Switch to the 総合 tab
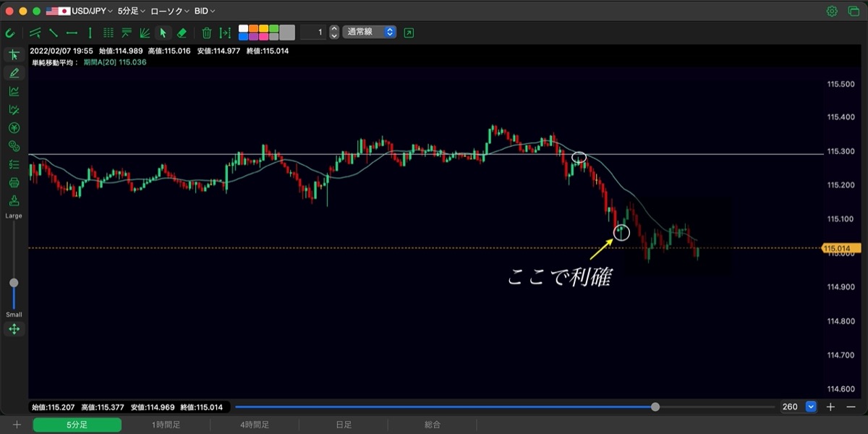Image resolution: width=868 pixels, height=434 pixels. pos(433,425)
